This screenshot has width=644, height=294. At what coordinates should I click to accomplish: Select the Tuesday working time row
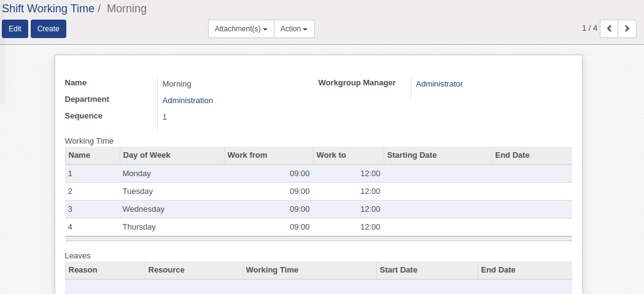click(138, 191)
